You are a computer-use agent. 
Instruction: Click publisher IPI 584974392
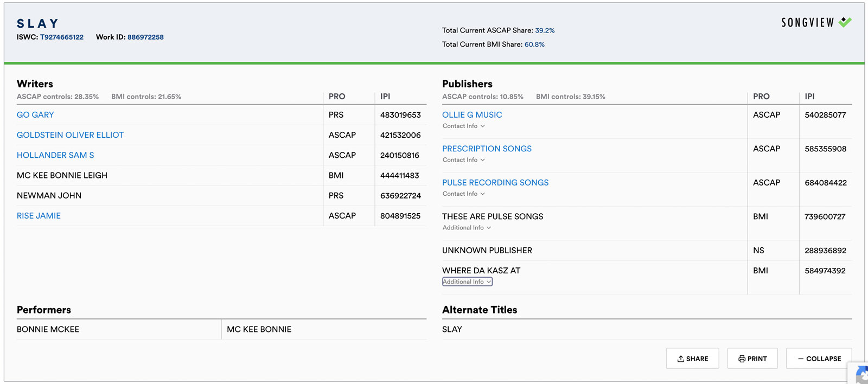pyautogui.click(x=825, y=271)
